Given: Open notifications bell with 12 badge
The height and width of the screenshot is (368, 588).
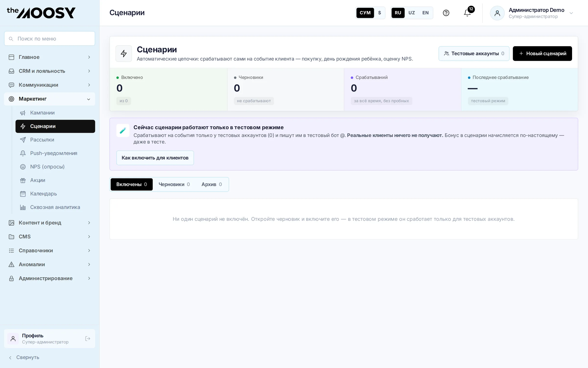Looking at the screenshot, I should pos(467,13).
